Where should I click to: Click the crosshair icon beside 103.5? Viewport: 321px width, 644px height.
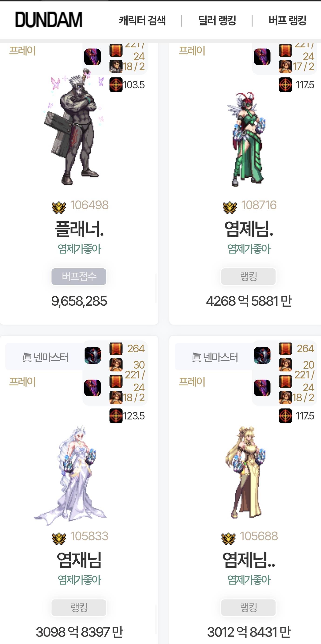pyautogui.click(x=116, y=85)
